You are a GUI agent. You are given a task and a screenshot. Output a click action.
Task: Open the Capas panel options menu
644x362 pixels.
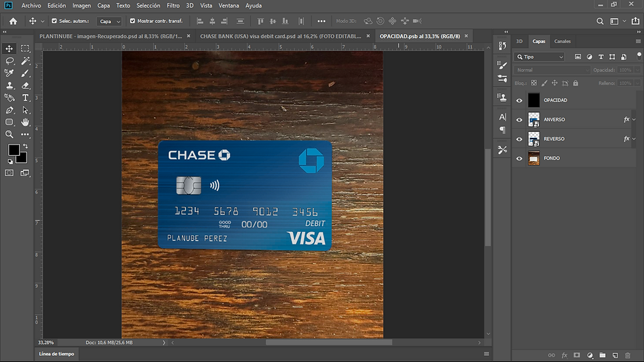click(x=638, y=41)
